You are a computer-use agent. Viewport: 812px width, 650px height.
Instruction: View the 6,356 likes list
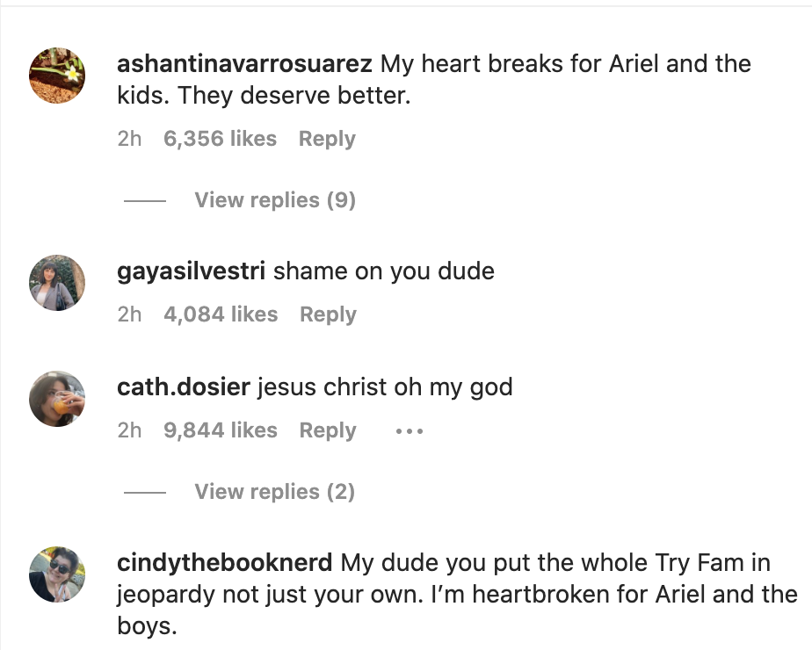220,139
